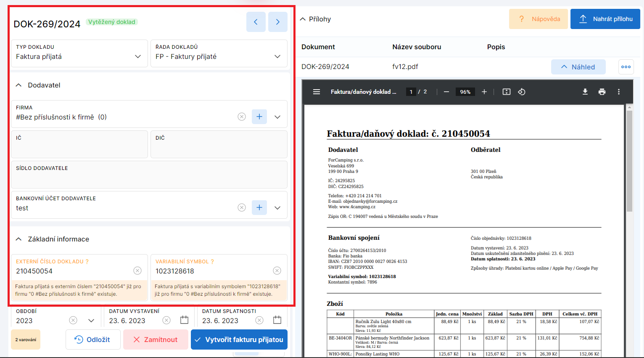Upload attachment via Nahrát přílohu
The image size is (644, 358).
605,19
